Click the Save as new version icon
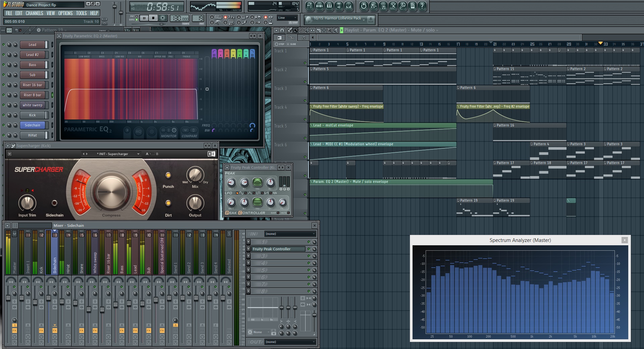This screenshot has height=349, width=644. tap(373, 6)
